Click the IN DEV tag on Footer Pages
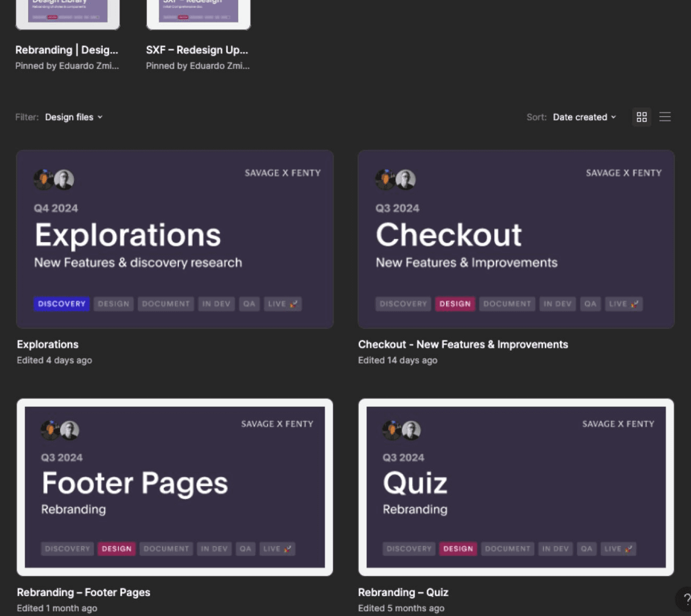The image size is (691, 616). click(x=214, y=549)
